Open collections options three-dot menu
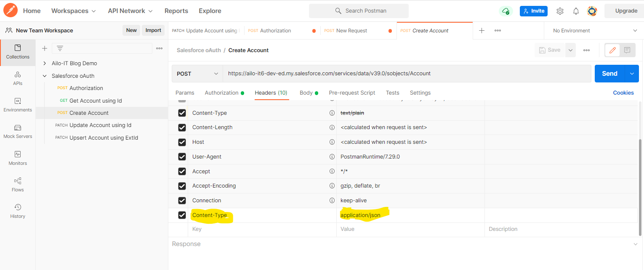The width and height of the screenshot is (644, 270). pos(159,48)
